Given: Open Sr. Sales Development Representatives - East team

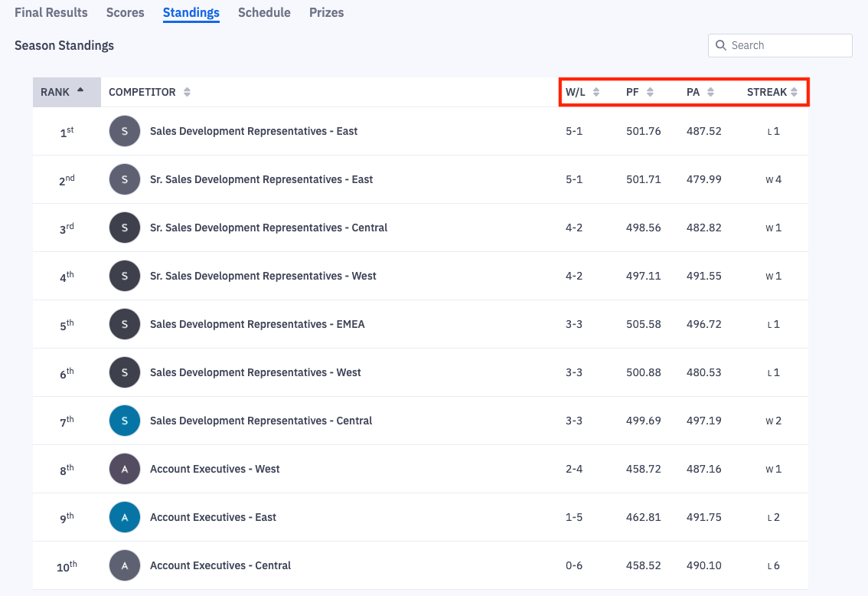Looking at the screenshot, I should point(261,179).
